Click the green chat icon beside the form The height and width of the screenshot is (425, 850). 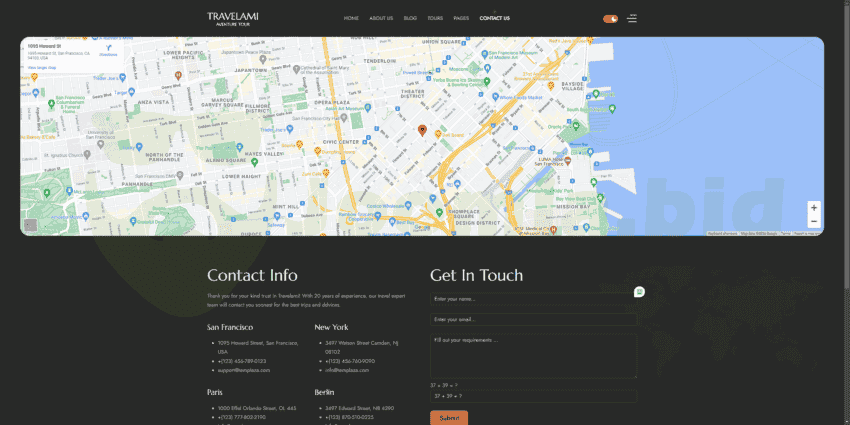639,292
